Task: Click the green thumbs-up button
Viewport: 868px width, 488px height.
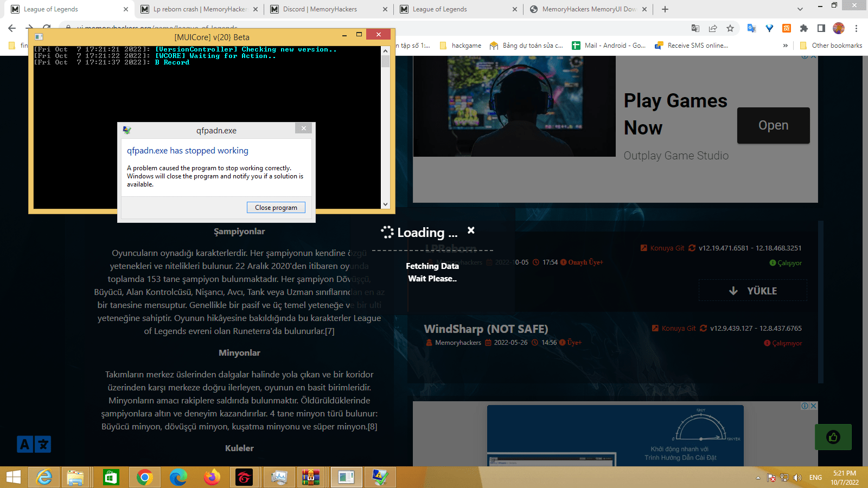Action: pos(833,437)
